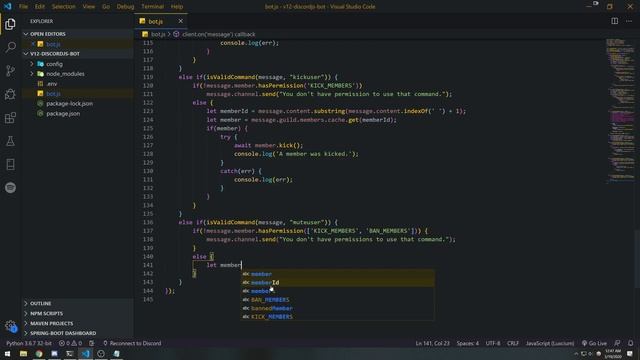This screenshot has height=360, width=640.
Task: Open the View menu
Action: pyautogui.click(x=89, y=7)
